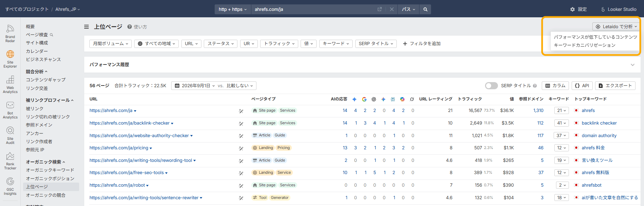The width and height of the screenshot is (644, 206).
Task: Open コンテンツギャップ in the left menu
Action: pos(46,80)
